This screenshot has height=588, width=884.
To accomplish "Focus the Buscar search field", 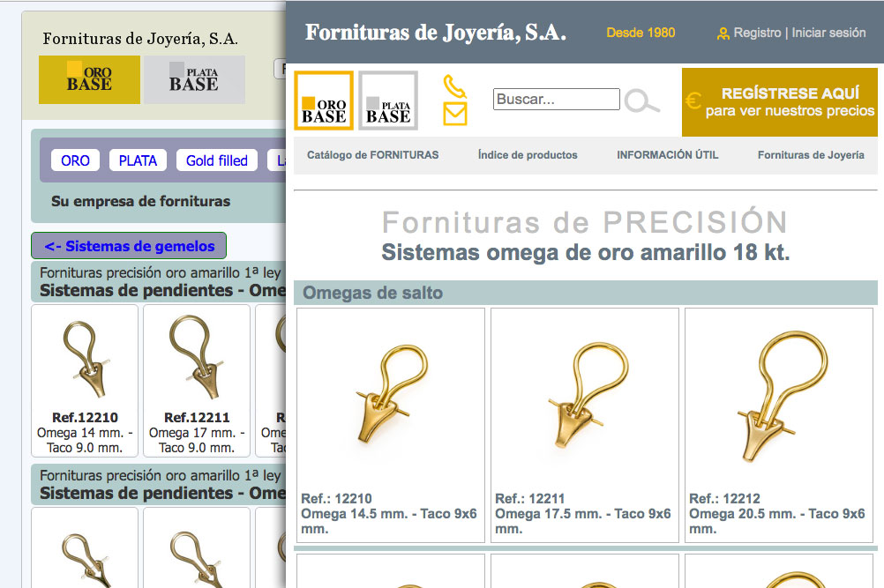I will pyautogui.click(x=557, y=99).
